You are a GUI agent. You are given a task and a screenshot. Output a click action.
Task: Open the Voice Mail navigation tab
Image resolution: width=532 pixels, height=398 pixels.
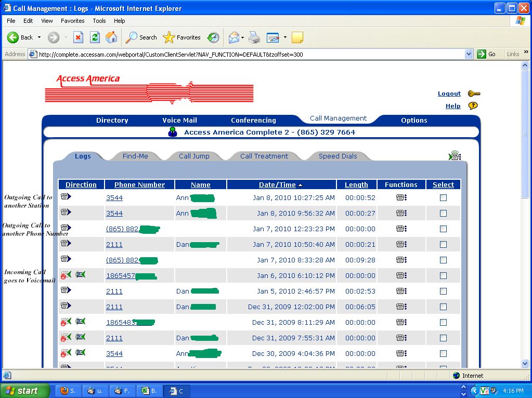point(179,120)
